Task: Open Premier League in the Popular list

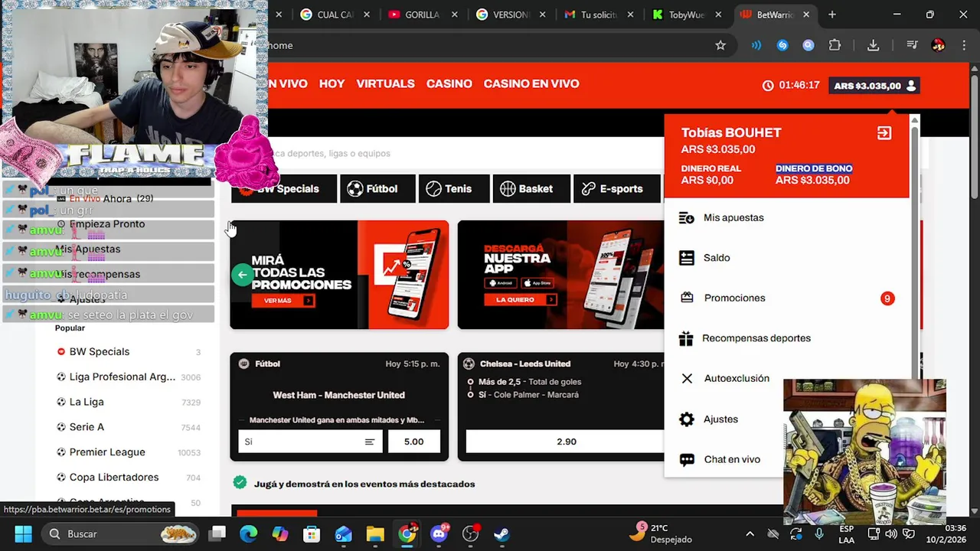Action: pos(107,452)
